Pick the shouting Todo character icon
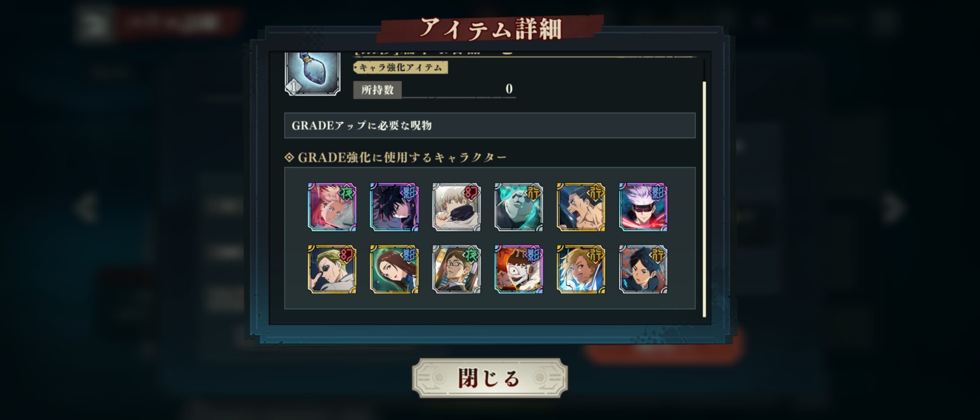The height and width of the screenshot is (420, 980). (x=581, y=207)
